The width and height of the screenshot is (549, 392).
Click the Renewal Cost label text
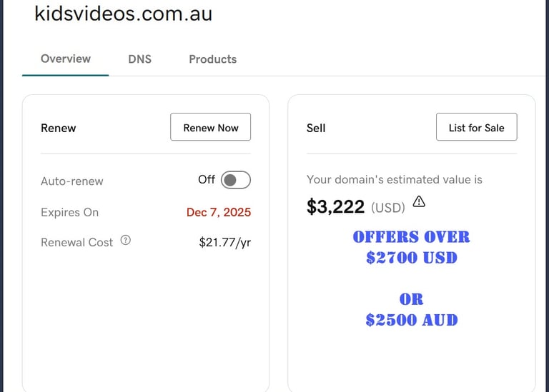(76, 243)
